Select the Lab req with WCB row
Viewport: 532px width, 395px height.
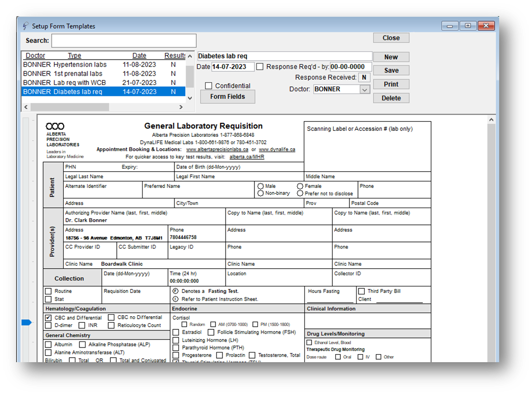point(104,83)
